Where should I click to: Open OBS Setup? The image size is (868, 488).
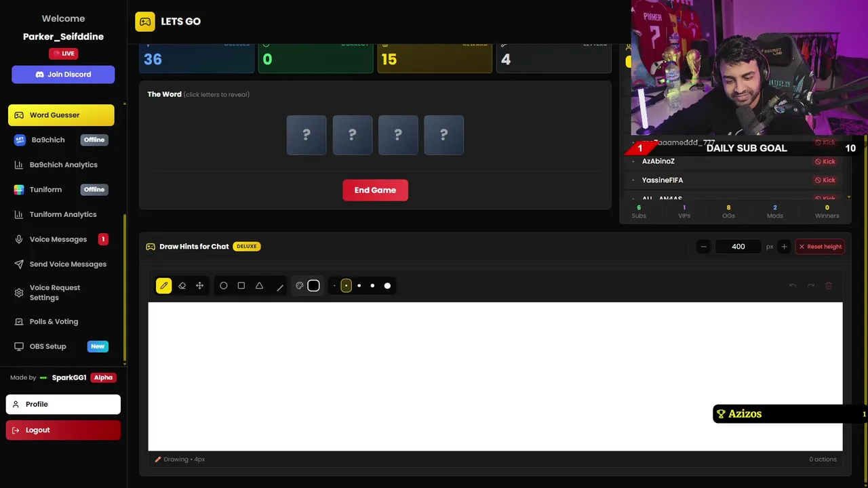coord(61,346)
